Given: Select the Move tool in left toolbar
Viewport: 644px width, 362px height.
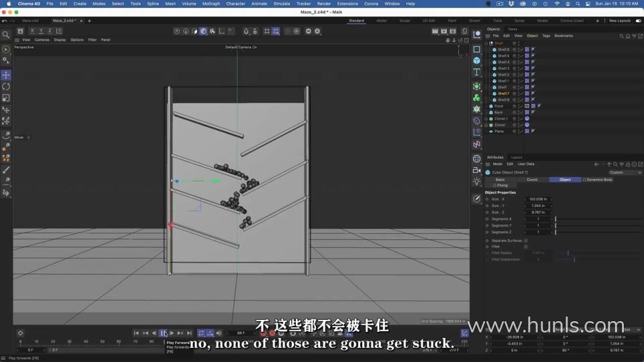Looking at the screenshot, I should [x=6, y=75].
